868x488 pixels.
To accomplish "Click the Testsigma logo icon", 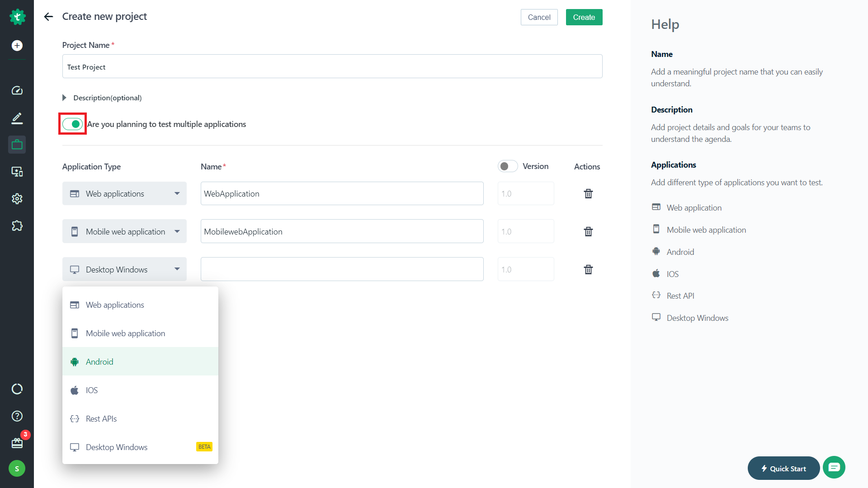I will 17,17.
